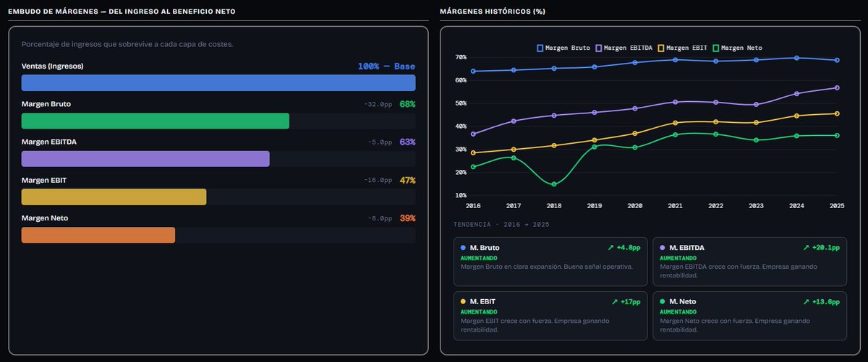Select the orange Margen Neto funnel bar
Viewport: 868px width, 362px height.
(98, 235)
